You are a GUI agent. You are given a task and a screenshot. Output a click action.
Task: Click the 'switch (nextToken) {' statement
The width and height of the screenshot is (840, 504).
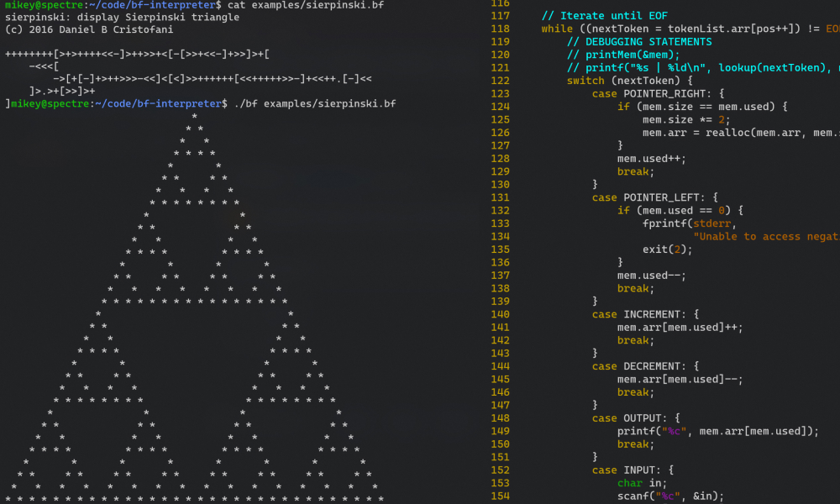coord(629,81)
